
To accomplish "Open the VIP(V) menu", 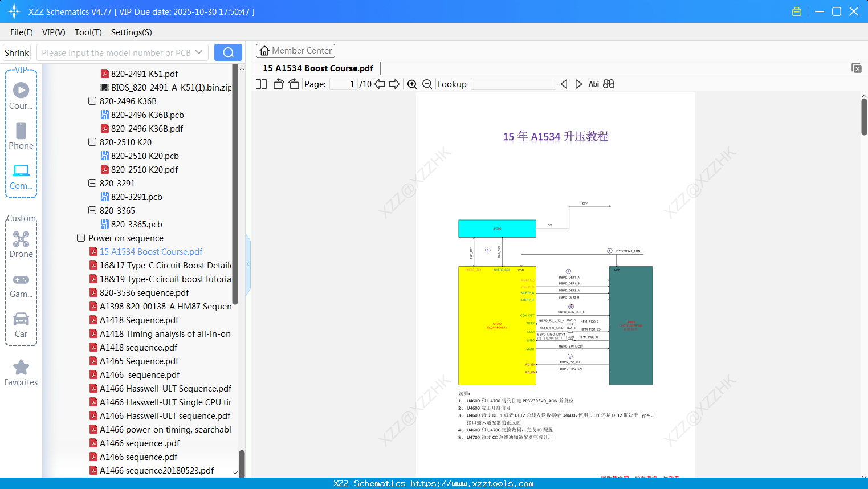I will point(54,32).
